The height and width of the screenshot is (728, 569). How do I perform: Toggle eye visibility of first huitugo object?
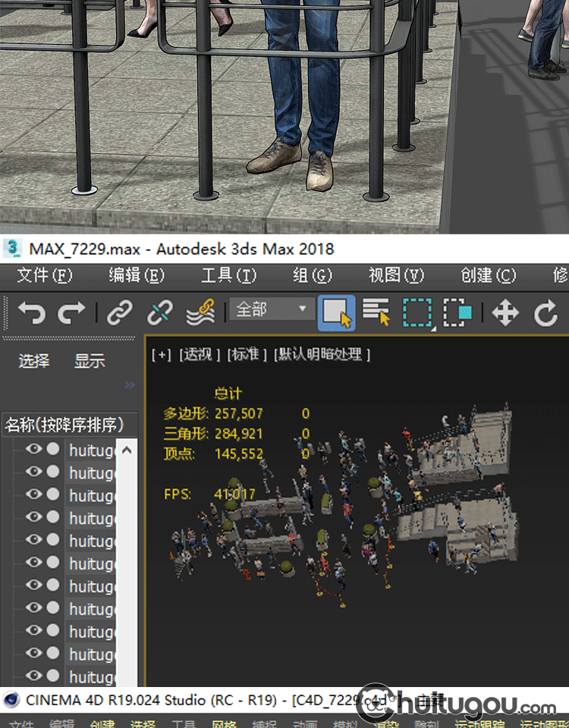click(x=33, y=449)
